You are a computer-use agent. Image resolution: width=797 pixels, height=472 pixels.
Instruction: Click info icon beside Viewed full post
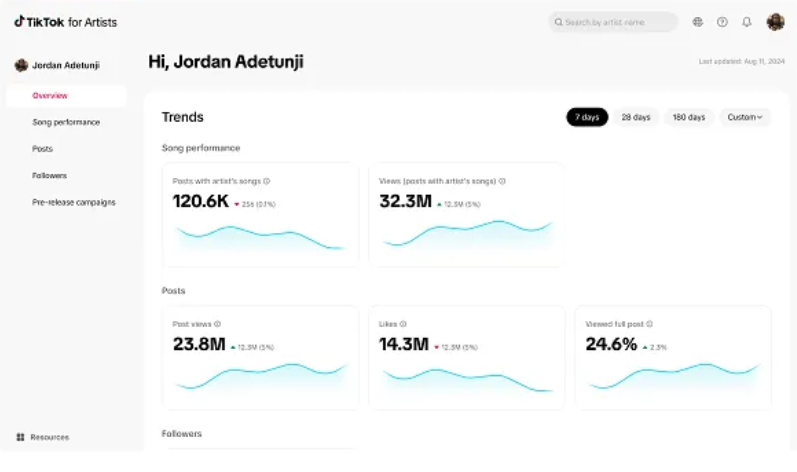(x=649, y=324)
